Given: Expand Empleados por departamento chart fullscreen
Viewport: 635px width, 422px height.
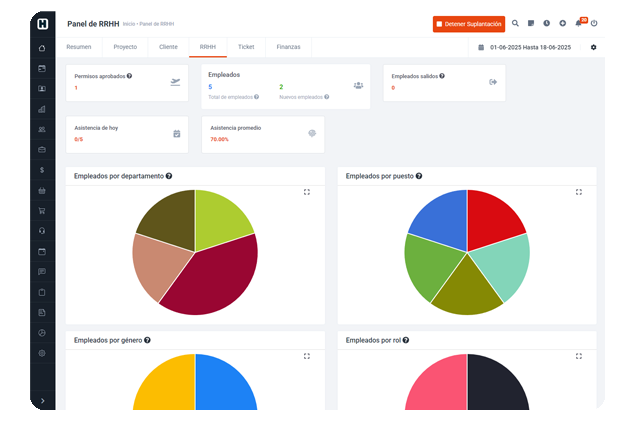Looking at the screenshot, I should (x=307, y=192).
